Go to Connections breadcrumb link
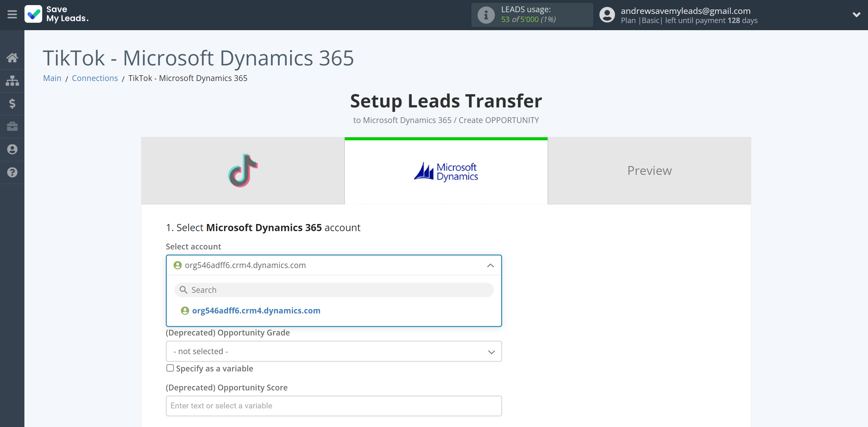 coord(95,78)
